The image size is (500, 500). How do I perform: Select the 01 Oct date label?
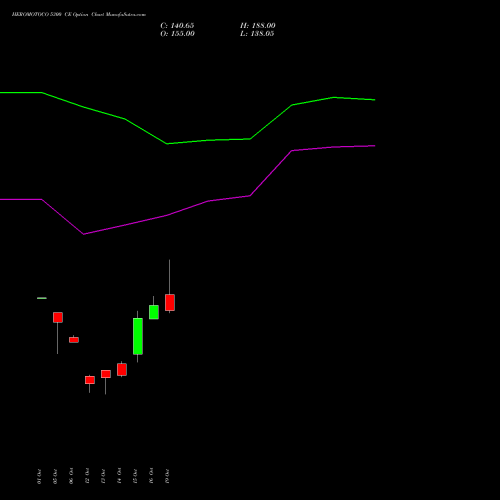(39, 476)
